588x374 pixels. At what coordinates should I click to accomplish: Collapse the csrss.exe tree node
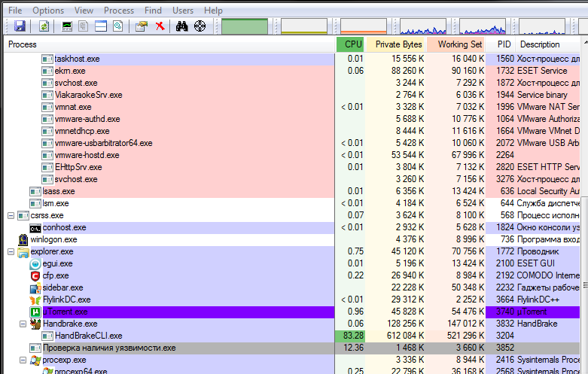[11, 215]
